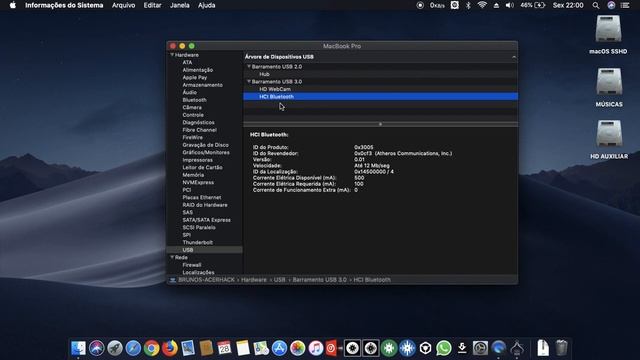Select Câmera in the sidebar
640x360 pixels.
(192, 107)
